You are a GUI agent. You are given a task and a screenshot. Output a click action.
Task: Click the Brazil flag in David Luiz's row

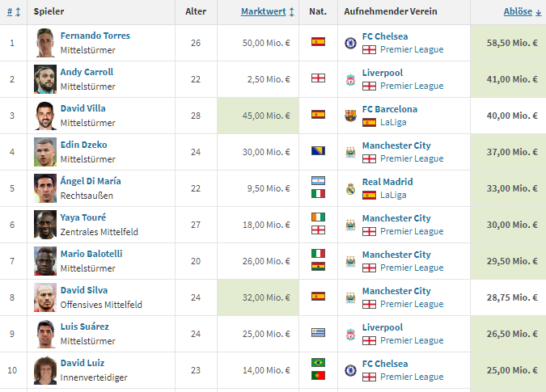(x=318, y=362)
